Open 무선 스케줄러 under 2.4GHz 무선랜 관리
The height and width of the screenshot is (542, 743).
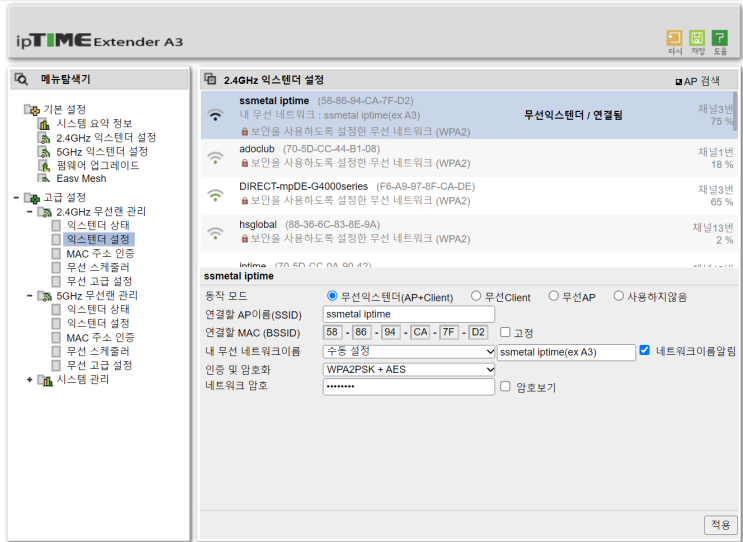[98, 268]
